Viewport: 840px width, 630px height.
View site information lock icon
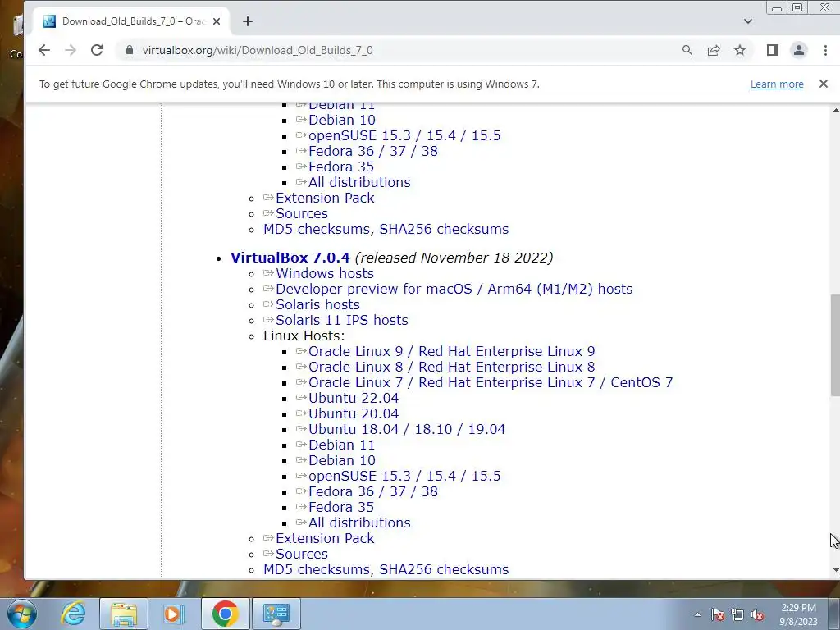click(x=129, y=50)
